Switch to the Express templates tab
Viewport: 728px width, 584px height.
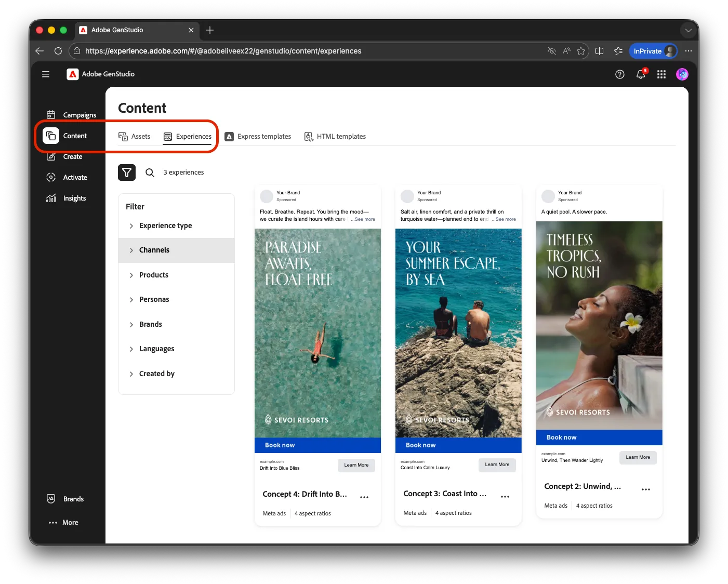coord(258,136)
